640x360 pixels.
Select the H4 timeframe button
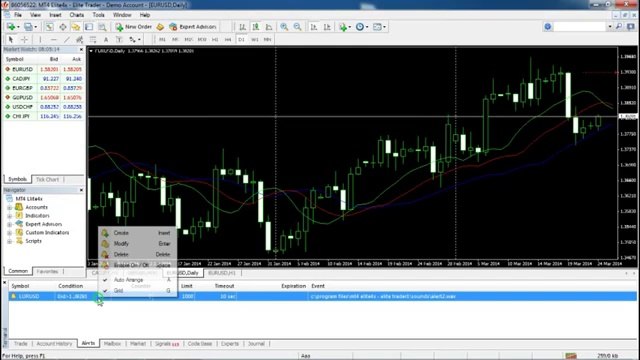click(x=228, y=40)
